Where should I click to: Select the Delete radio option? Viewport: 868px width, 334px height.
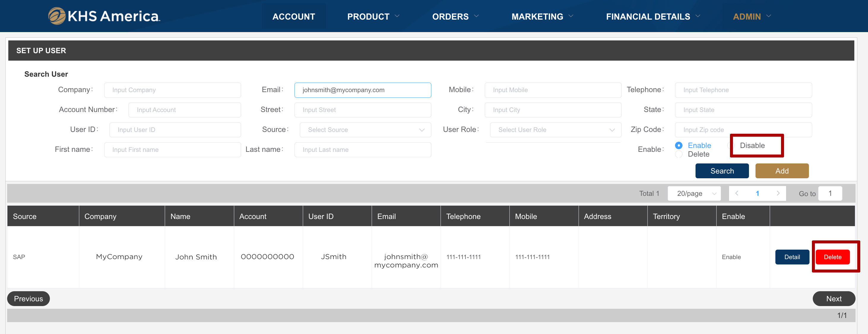pyautogui.click(x=679, y=154)
